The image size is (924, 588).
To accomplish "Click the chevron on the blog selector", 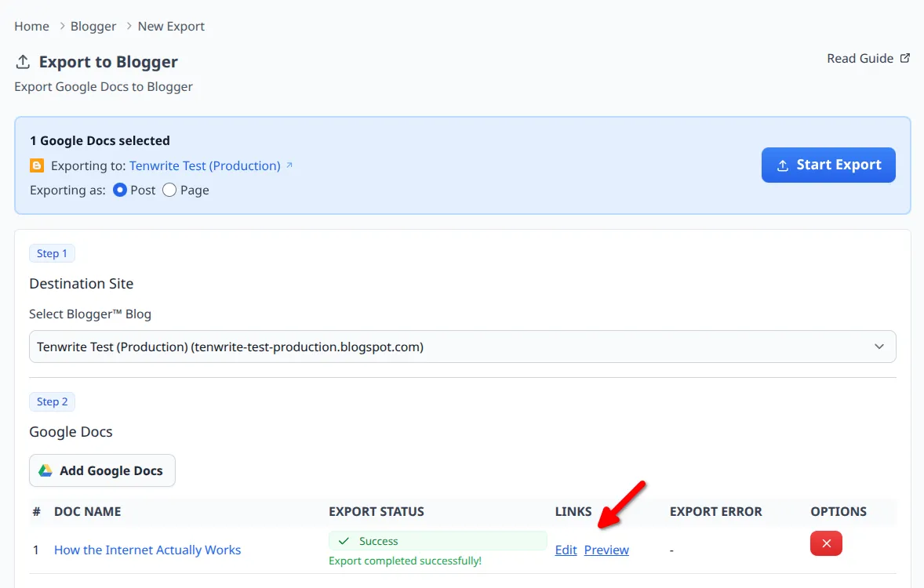I will pyautogui.click(x=879, y=346).
